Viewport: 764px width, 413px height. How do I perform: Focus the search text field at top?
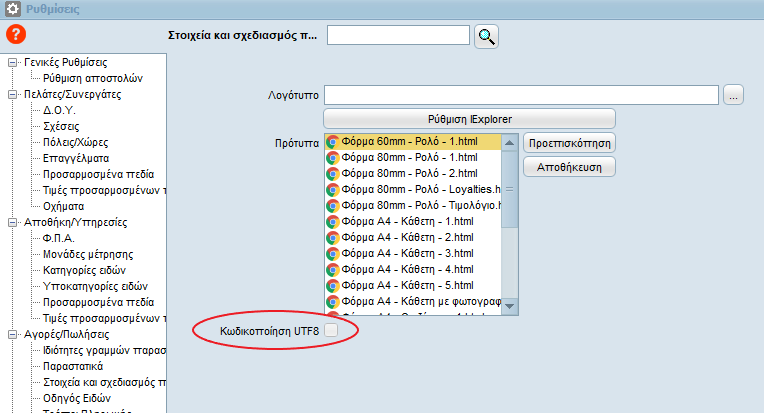click(x=398, y=35)
